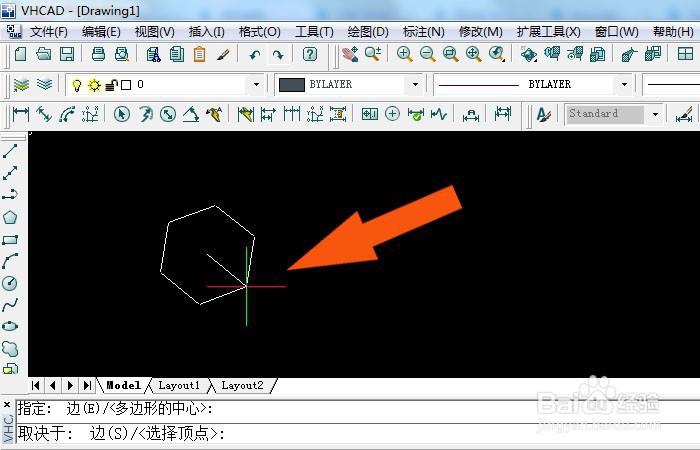The image size is (700, 450).
Task: Open the 文件(F) menu
Action: [x=49, y=32]
